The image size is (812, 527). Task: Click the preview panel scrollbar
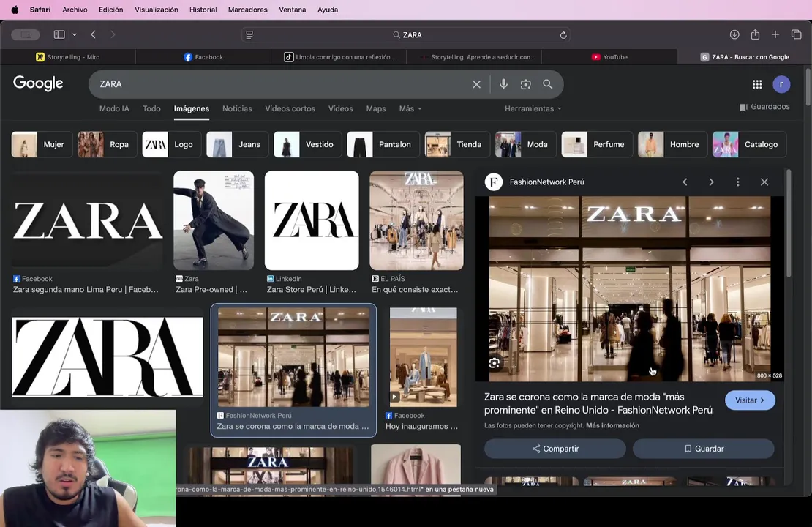[x=788, y=223]
